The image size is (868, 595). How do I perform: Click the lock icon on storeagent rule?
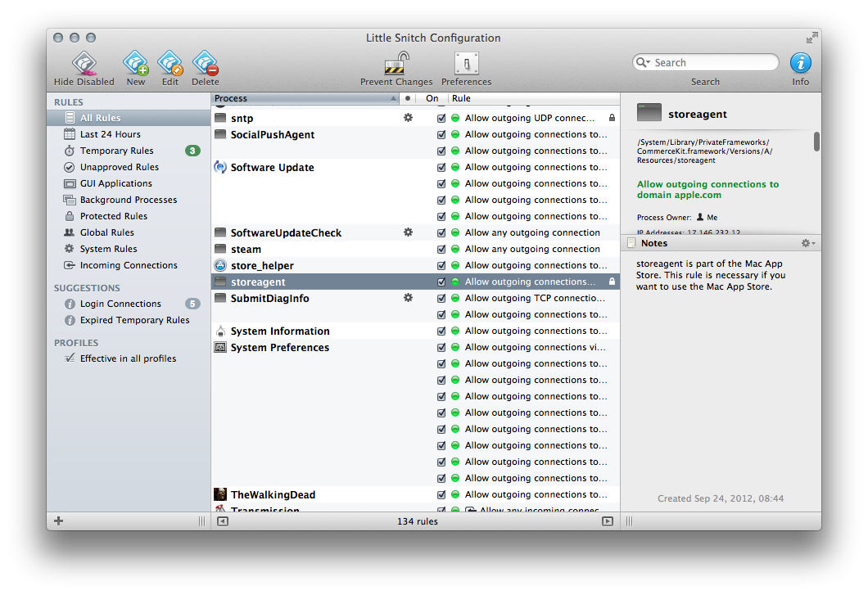click(612, 282)
